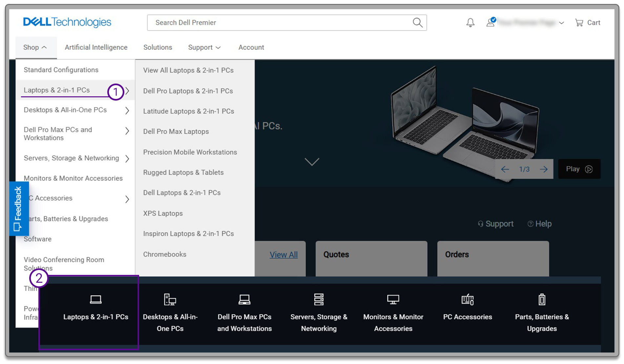Select Standard Configurations in Shop menu

point(61,70)
